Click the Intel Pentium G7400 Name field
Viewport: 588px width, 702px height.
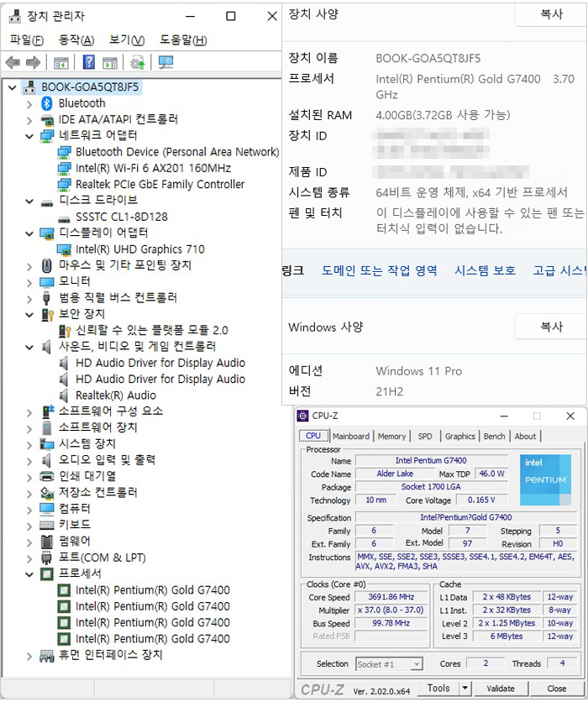(x=431, y=461)
